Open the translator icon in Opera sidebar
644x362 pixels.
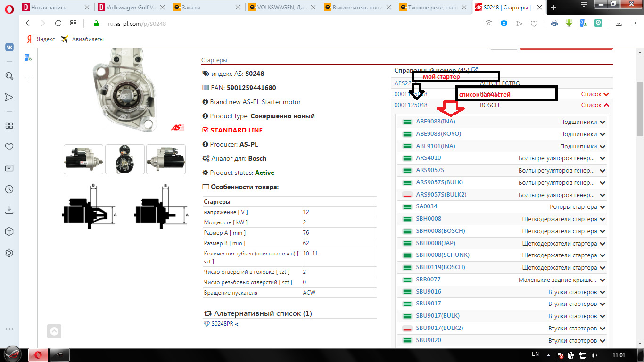point(28,58)
